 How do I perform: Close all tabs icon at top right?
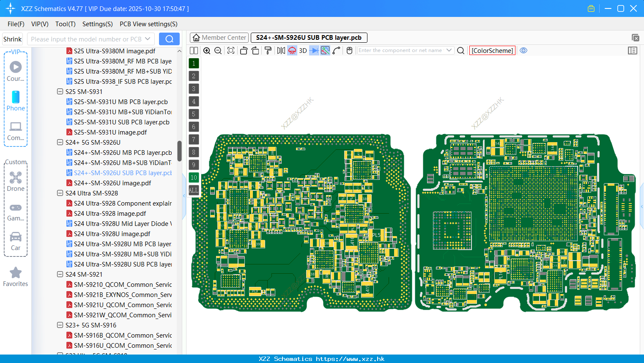(635, 38)
